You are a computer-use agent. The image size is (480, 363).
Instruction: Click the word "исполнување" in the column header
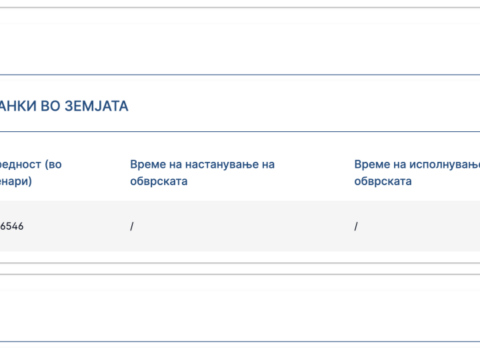[445, 164]
